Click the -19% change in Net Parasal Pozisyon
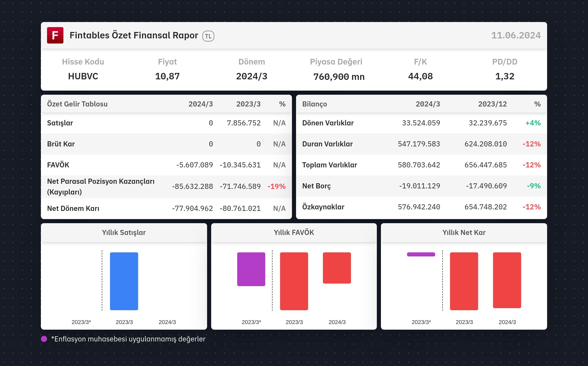Viewport: 588px width, 366px height. 276,186
